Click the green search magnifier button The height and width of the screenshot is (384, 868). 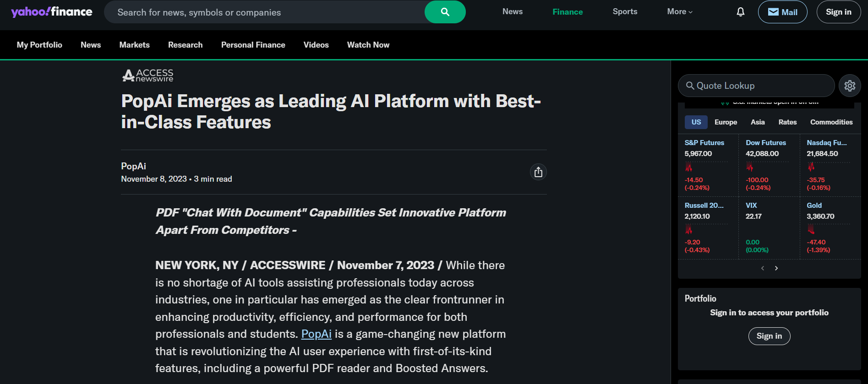(445, 12)
